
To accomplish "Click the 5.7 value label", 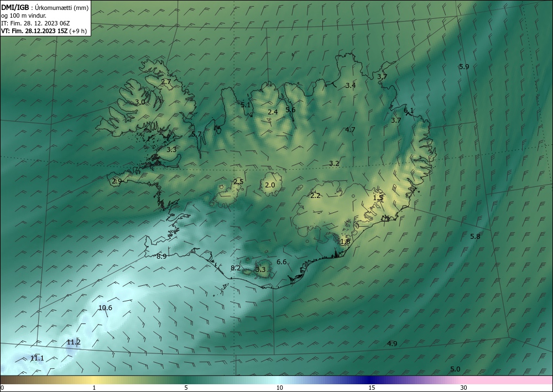I will click(x=196, y=134).
